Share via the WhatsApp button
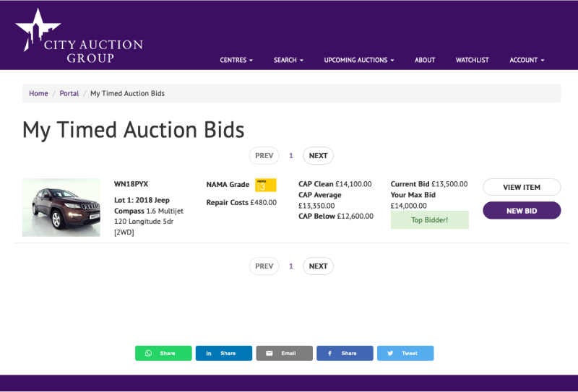Screen dimensions: 578x392 (x=163, y=353)
